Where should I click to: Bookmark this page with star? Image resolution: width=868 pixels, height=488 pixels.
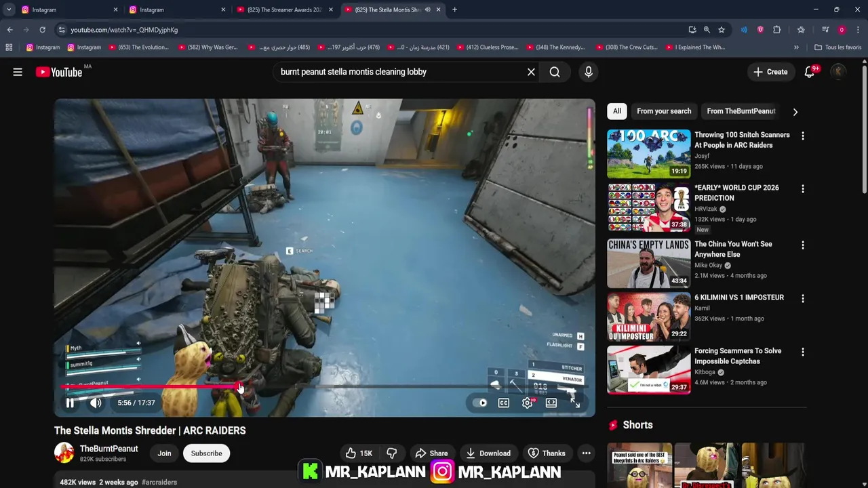(722, 30)
